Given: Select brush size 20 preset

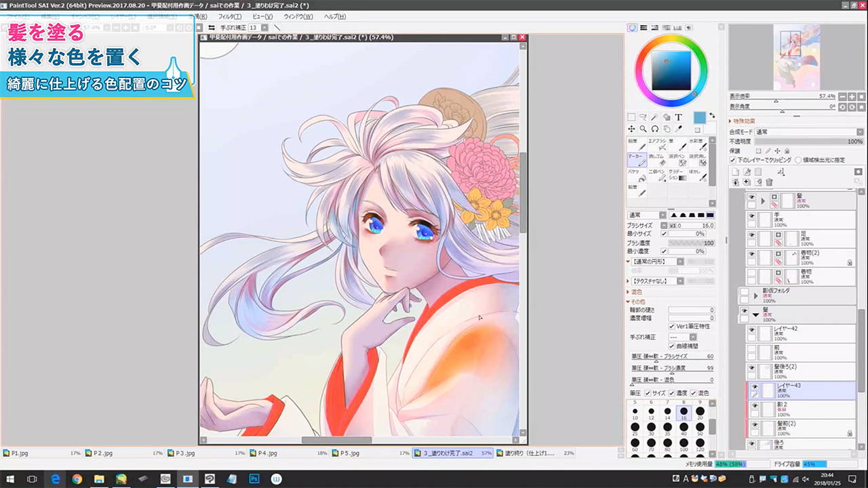Looking at the screenshot, I should coord(700,413).
